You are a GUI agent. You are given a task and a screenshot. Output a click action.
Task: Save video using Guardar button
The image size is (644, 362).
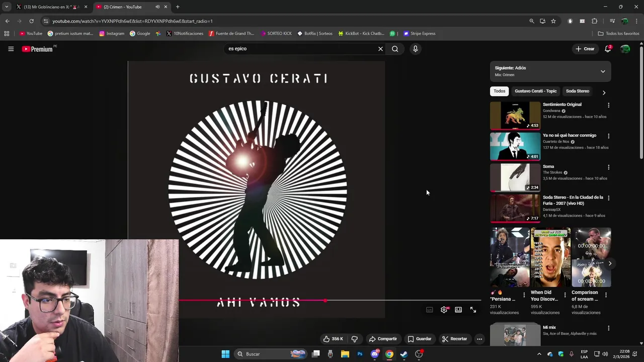pos(420,339)
